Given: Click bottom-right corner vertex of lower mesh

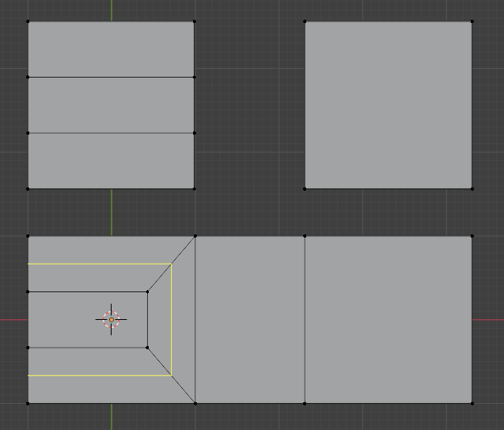Looking at the screenshot, I should (472, 403).
